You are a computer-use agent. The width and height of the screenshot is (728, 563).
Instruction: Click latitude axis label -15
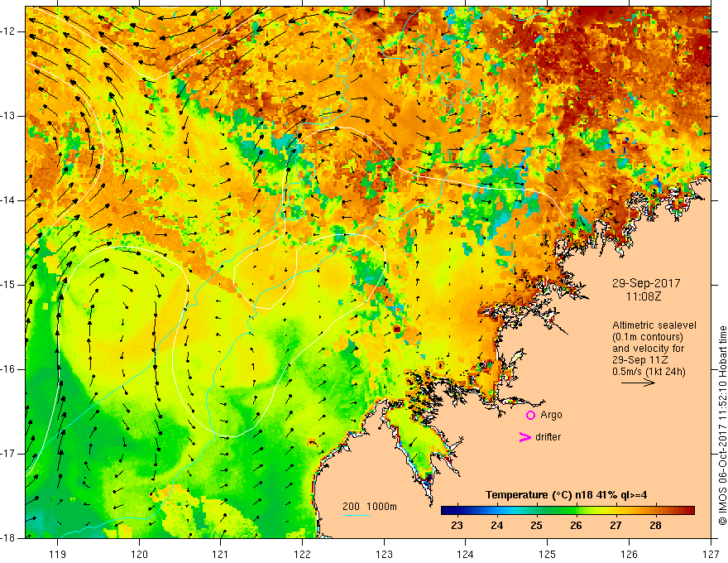[x=9, y=285]
